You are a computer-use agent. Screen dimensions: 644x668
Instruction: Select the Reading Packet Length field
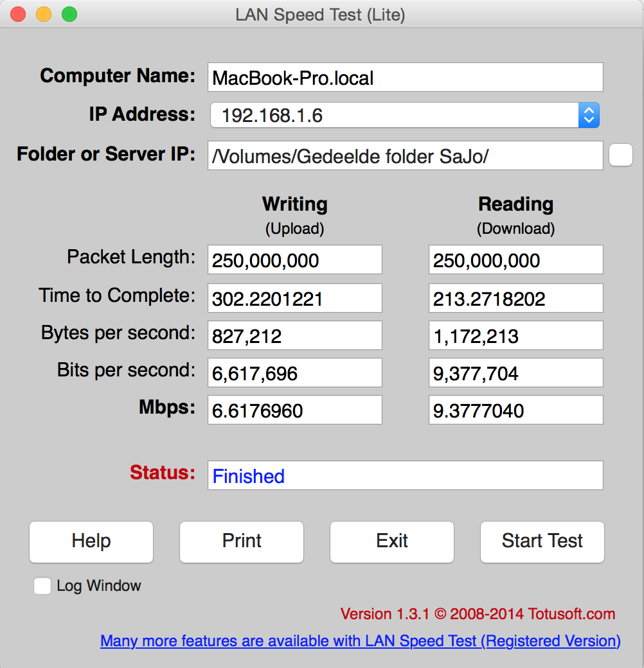515,260
